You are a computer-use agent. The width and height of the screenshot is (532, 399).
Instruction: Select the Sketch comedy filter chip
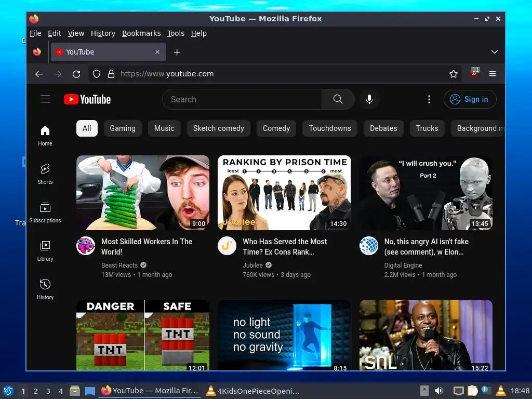[219, 128]
